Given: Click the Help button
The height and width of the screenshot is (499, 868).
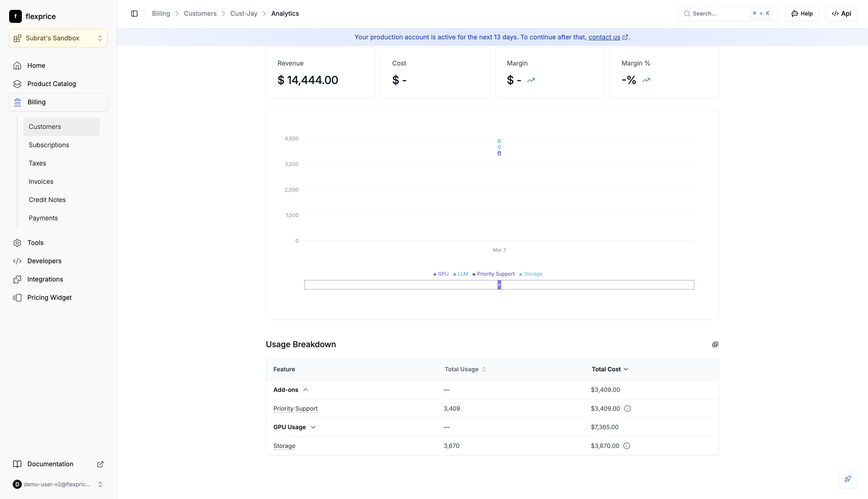Looking at the screenshot, I should [x=802, y=13].
